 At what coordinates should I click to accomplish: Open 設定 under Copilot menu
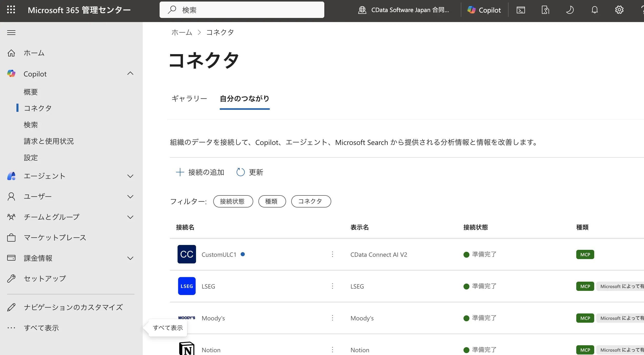(x=31, y=157)
